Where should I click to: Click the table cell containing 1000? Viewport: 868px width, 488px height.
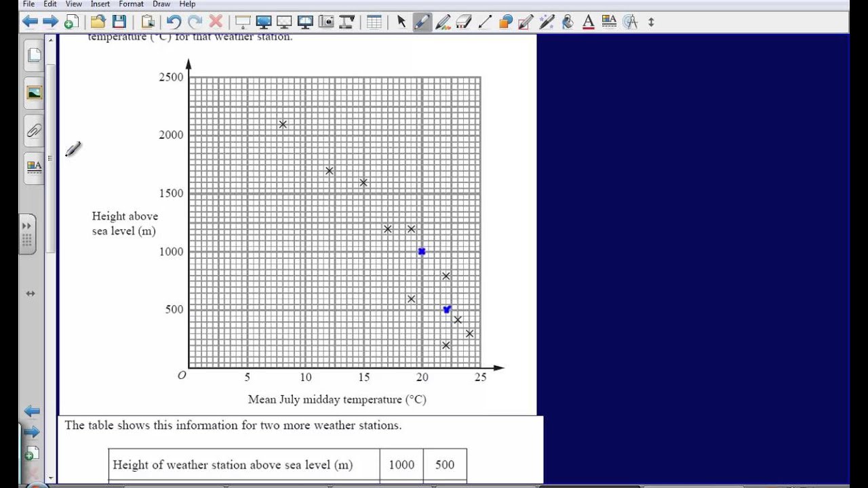click(x=401, y=464)
